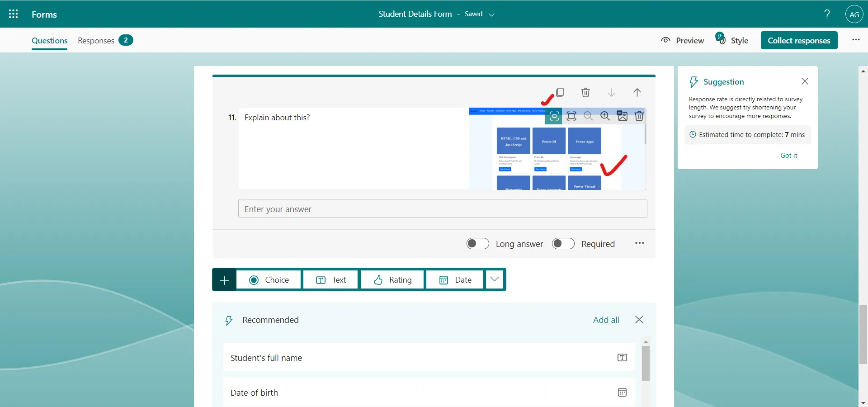Enable the Long answer toggle
The height and width of the screenshot is (407, 868).
(x=477, y=243)
